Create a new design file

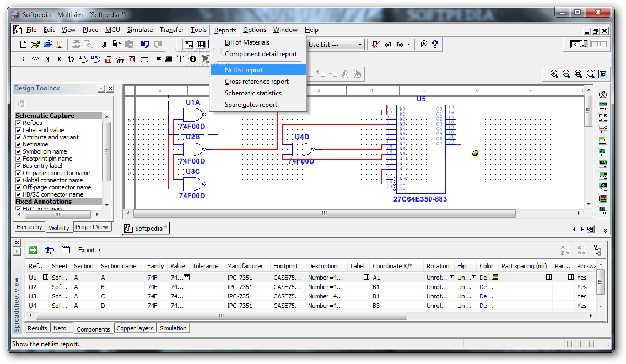[23, 44]
